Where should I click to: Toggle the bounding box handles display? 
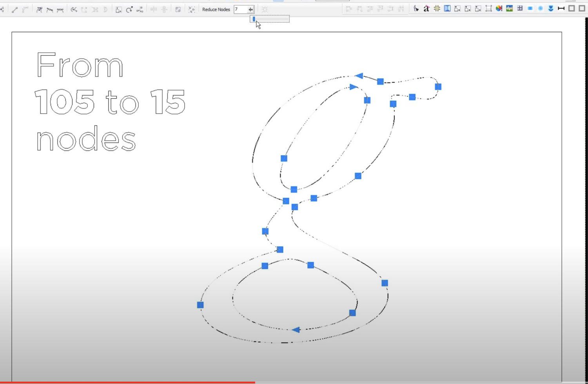coord(488,9)
